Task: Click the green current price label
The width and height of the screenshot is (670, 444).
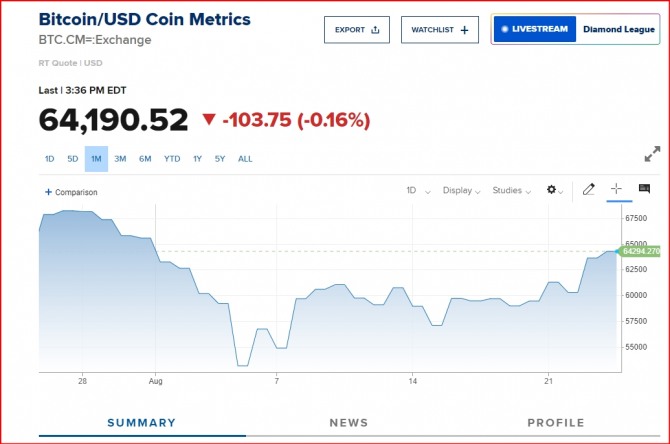Action: (x=641, y=251)
